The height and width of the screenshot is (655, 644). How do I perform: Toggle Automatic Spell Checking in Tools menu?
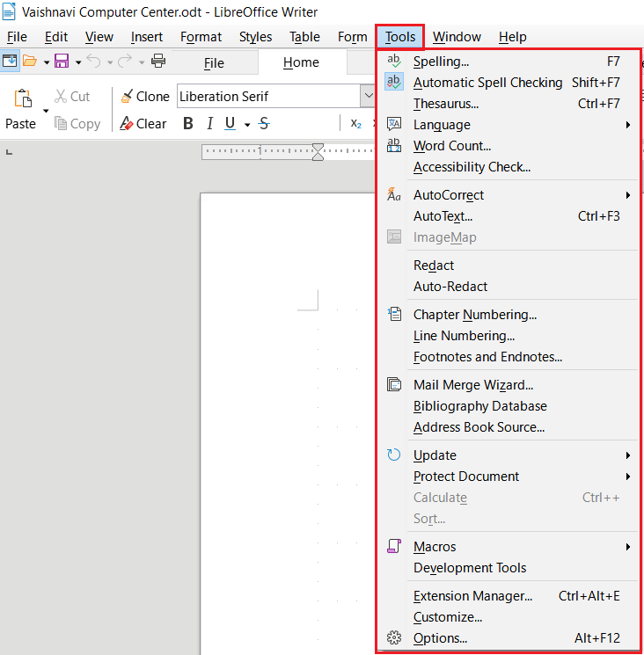tap(509, 83)
